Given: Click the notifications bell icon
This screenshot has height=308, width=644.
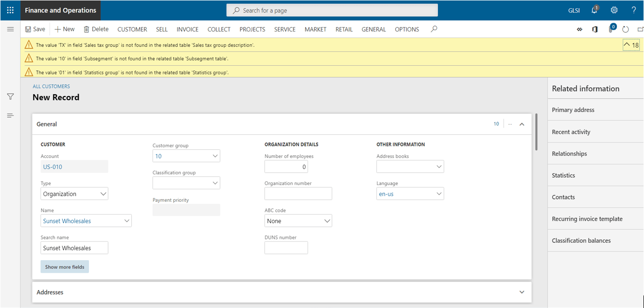Looking at the screenshot, I should [595, 10].
